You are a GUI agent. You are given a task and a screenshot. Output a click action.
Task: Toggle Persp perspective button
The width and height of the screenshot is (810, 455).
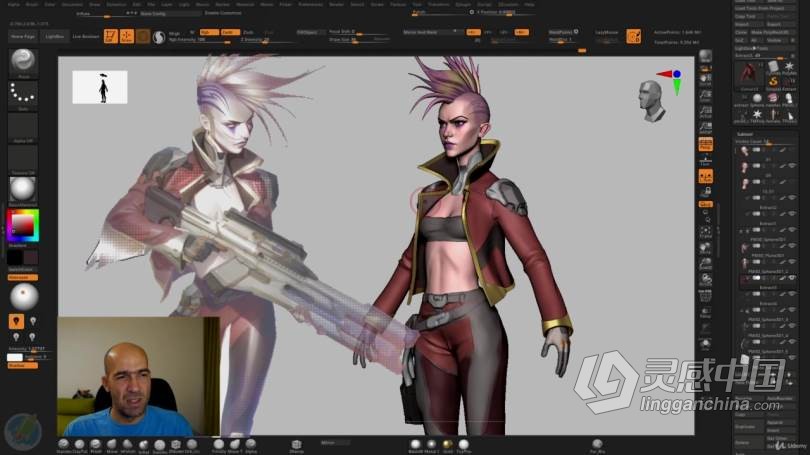pos(706,145)
